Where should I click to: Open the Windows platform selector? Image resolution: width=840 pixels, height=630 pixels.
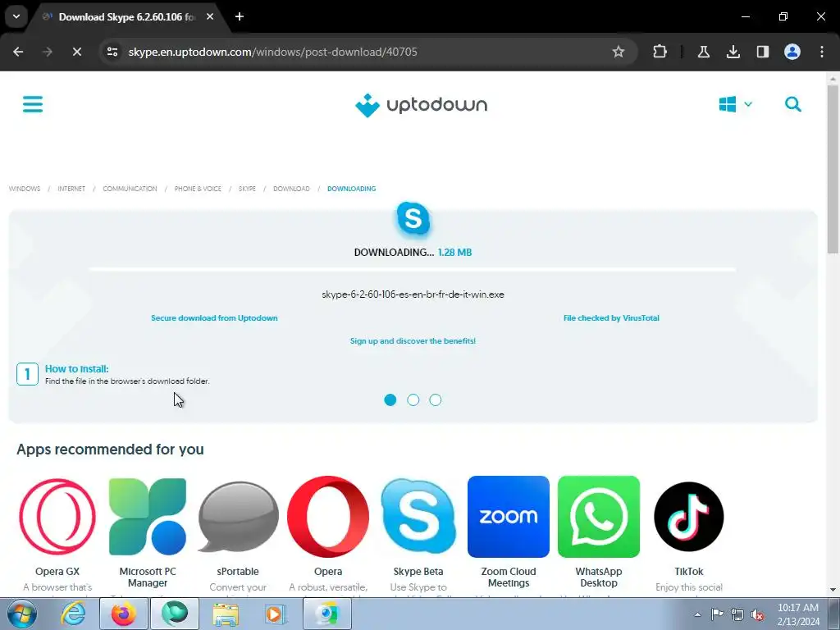(x=735, y=104)
